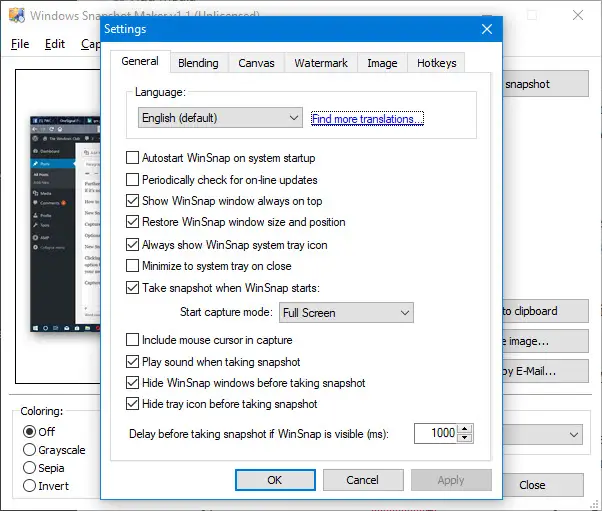The image size is (602, 511).
Task: Open the Image tab
Action: tap(382, 63)
